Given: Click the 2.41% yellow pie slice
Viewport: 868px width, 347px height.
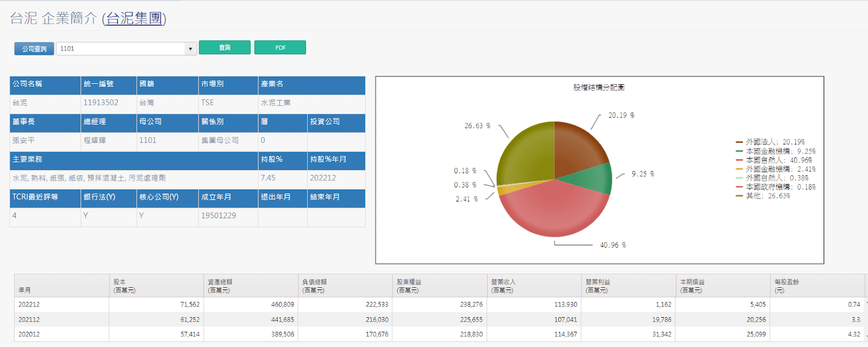Looking at the screenshot, I should coord(503,190).
